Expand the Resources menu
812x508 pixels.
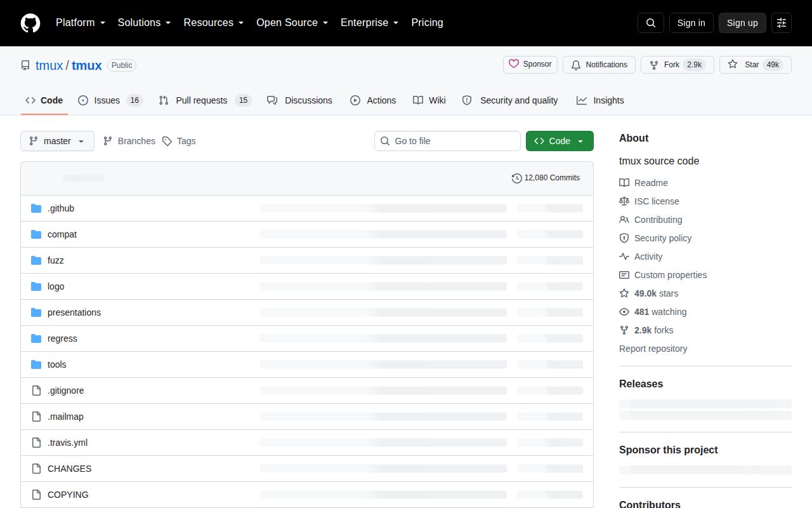click(213, 22)
